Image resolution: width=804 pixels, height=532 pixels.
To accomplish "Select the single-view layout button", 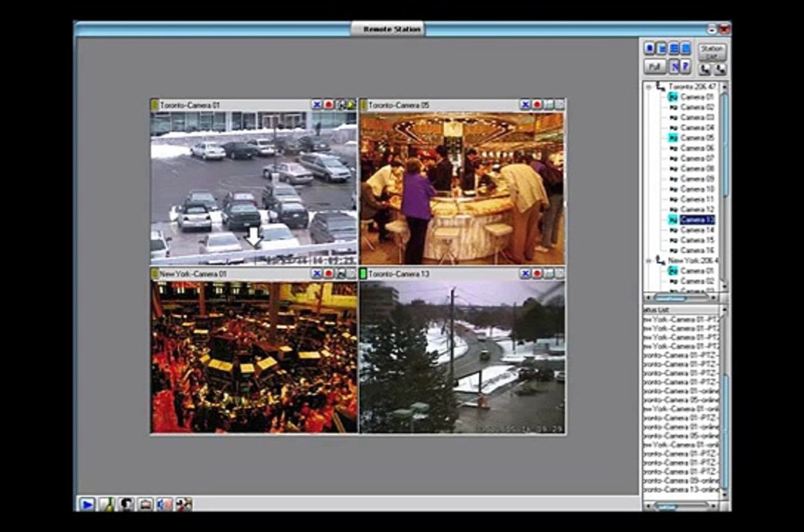I will coord(650,48).
